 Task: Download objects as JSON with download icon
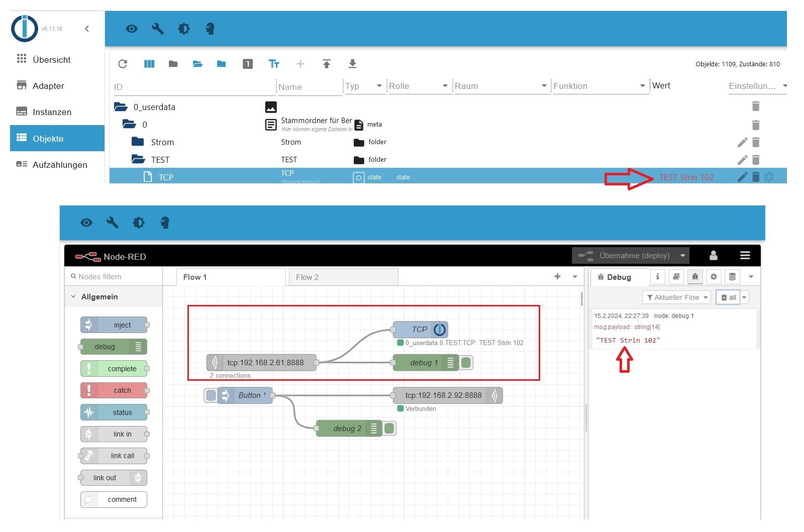click(353, 64)
